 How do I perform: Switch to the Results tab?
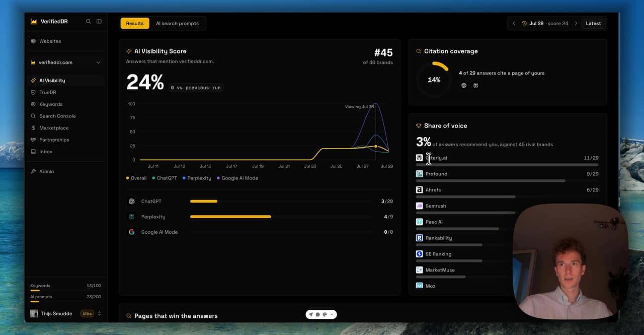(135, 23)
